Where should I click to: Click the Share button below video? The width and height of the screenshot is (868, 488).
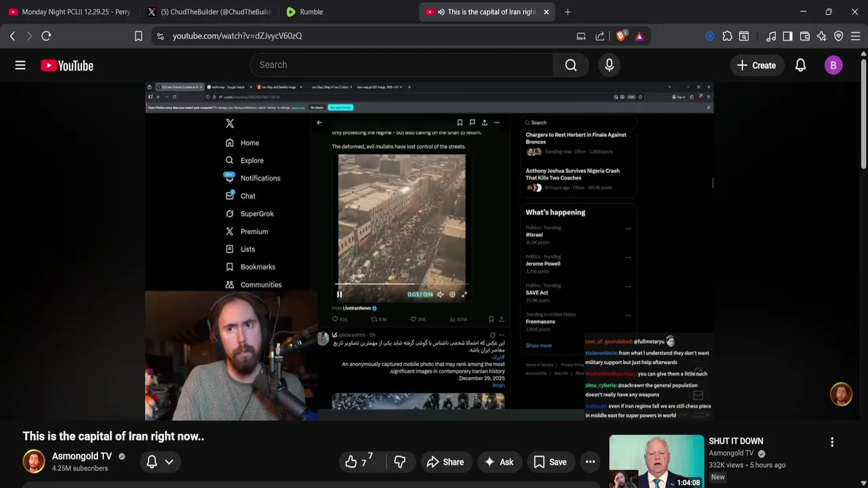pos(445,462)
